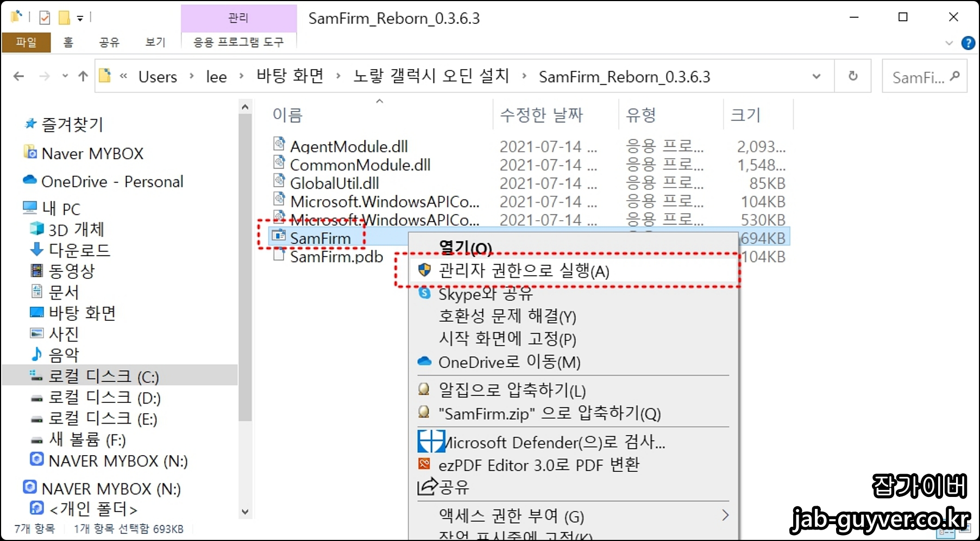Viewport: 980px width, 541px height.
Task: Click the New Folder quick access icon
Action: 64,17
